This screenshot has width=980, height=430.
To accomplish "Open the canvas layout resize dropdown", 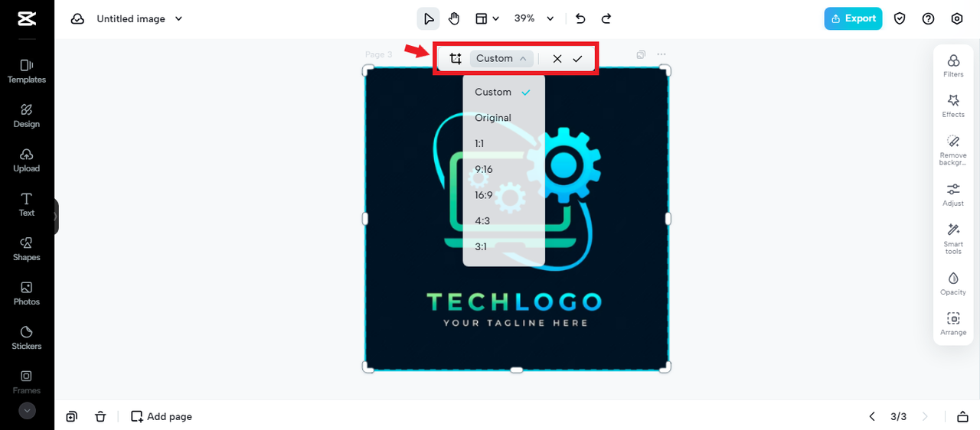I will [487, 18].
